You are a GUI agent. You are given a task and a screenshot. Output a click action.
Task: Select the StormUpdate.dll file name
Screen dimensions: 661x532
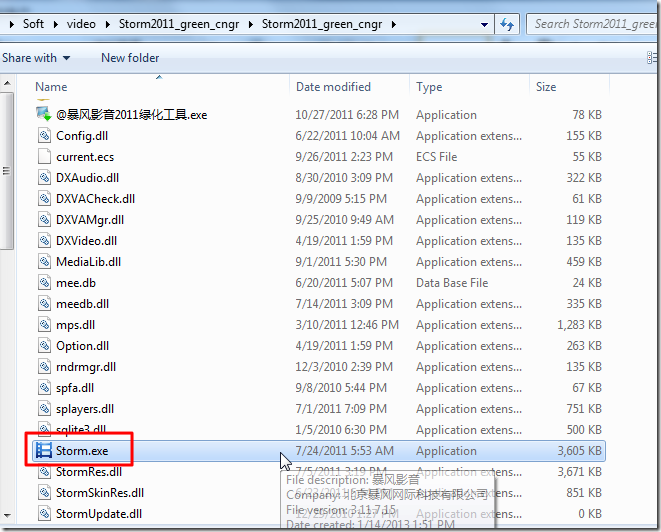(99, 514)
